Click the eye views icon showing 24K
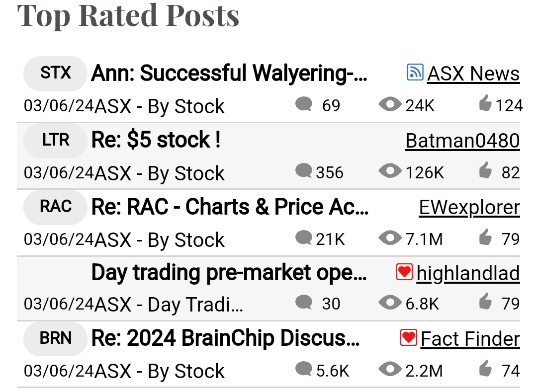Viewport: 537px width, 392px height. 390,104
